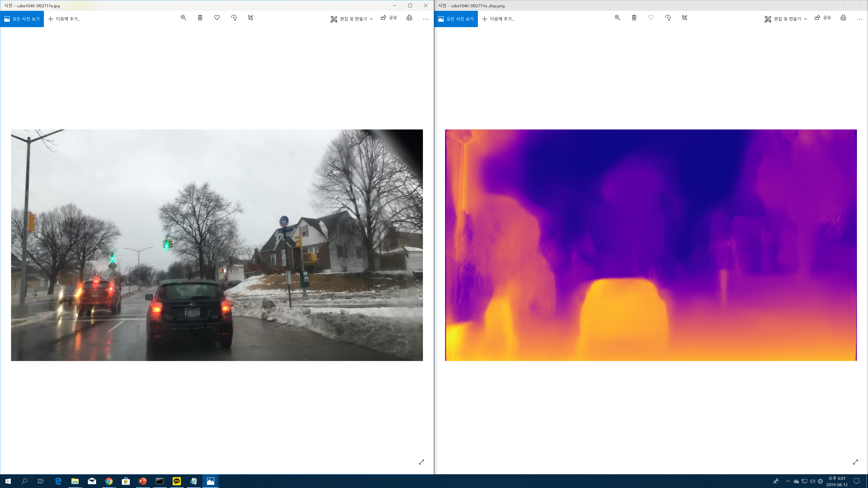Open more options ellipsis in left window
868x488 pixels.
click(x=426, y=19)
